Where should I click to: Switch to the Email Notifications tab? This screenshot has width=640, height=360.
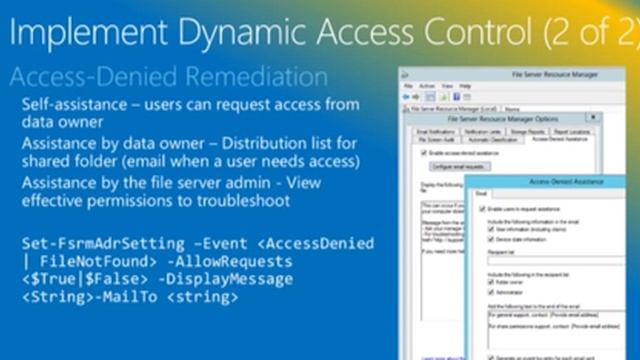(x=436, y=132)
